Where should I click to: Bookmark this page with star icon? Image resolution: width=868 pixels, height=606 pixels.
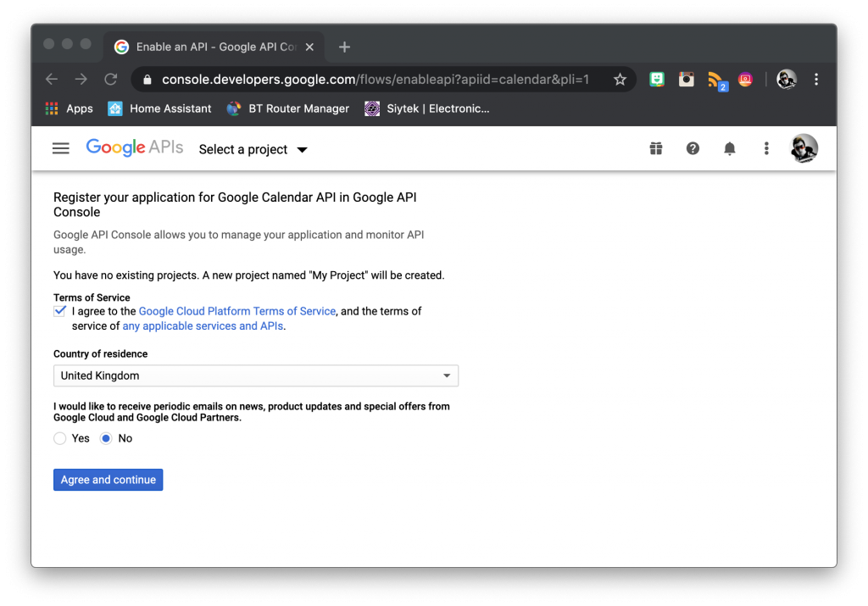(x=620, y=79)
